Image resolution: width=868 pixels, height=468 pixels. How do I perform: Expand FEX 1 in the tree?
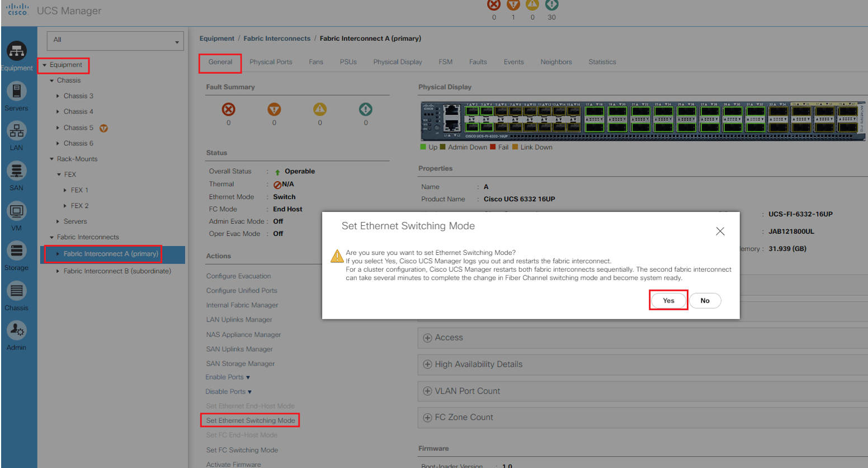coord(65,191)
